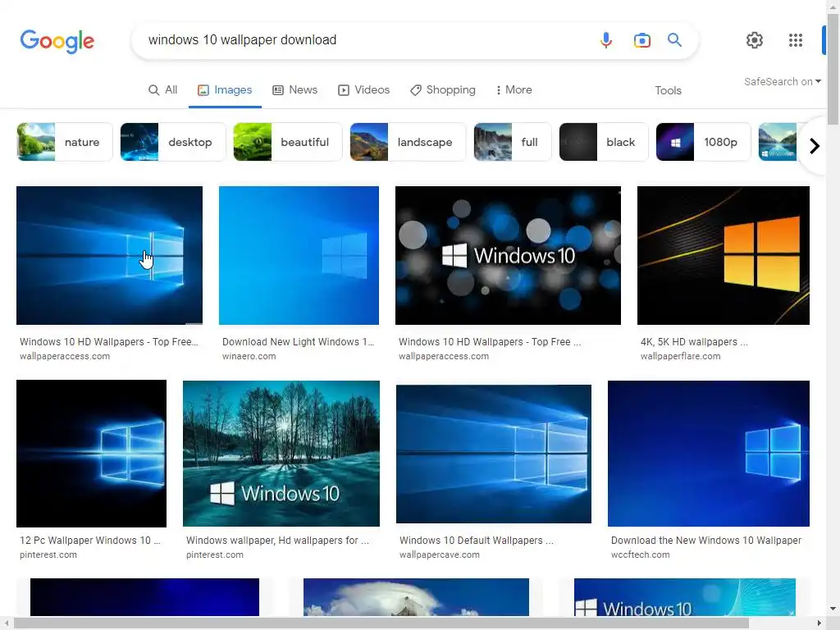840x630 pixels.
Task: Click '12 Pc Wallpaper Windows 10 ...' title
Action: 90,541
